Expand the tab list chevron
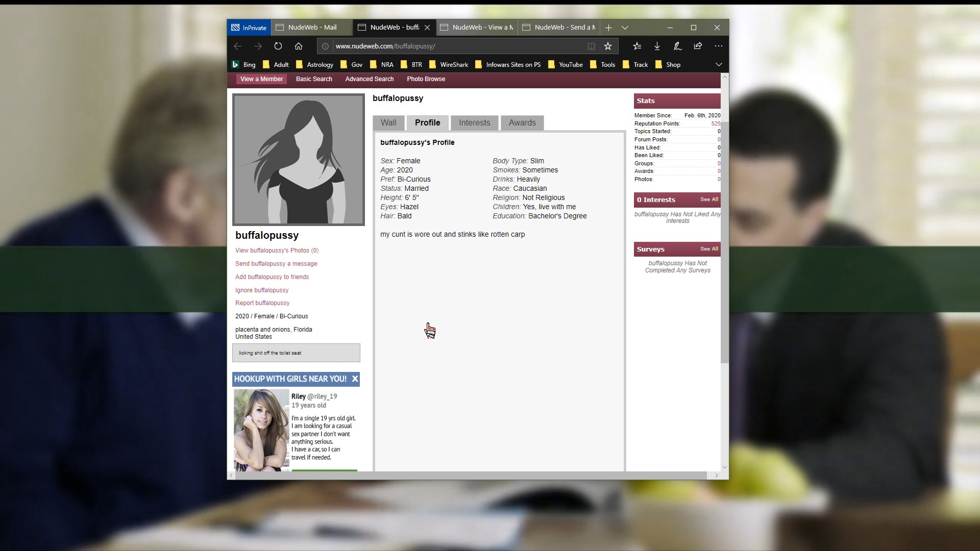980x551 pixels. point(625,28)
